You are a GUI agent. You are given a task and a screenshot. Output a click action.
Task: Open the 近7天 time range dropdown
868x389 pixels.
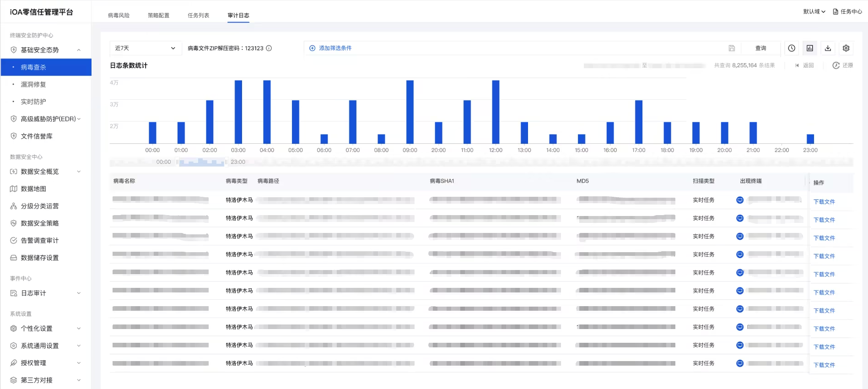145,48
